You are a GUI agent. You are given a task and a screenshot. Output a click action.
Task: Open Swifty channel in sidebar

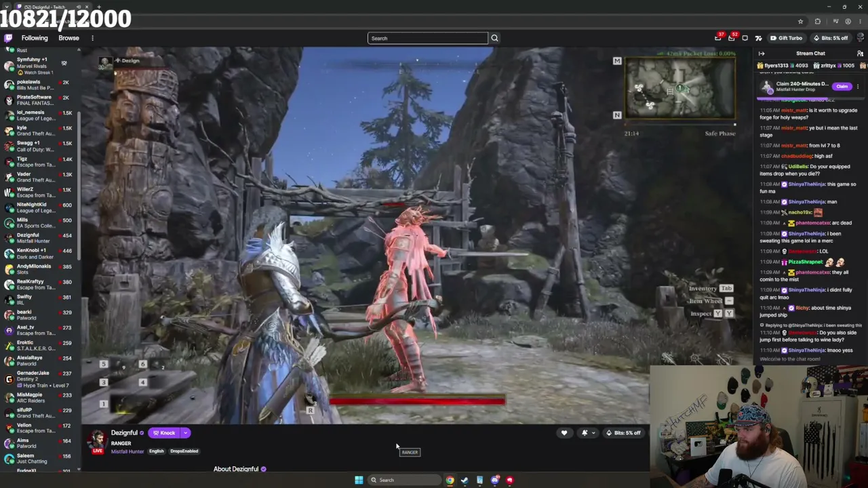tap(39, 299)
